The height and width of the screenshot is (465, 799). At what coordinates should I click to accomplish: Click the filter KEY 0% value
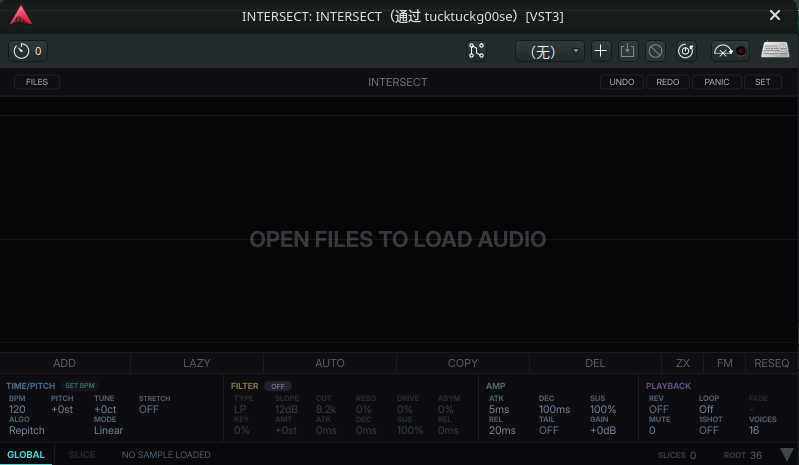pyautogui.click(x=242, y=430)
